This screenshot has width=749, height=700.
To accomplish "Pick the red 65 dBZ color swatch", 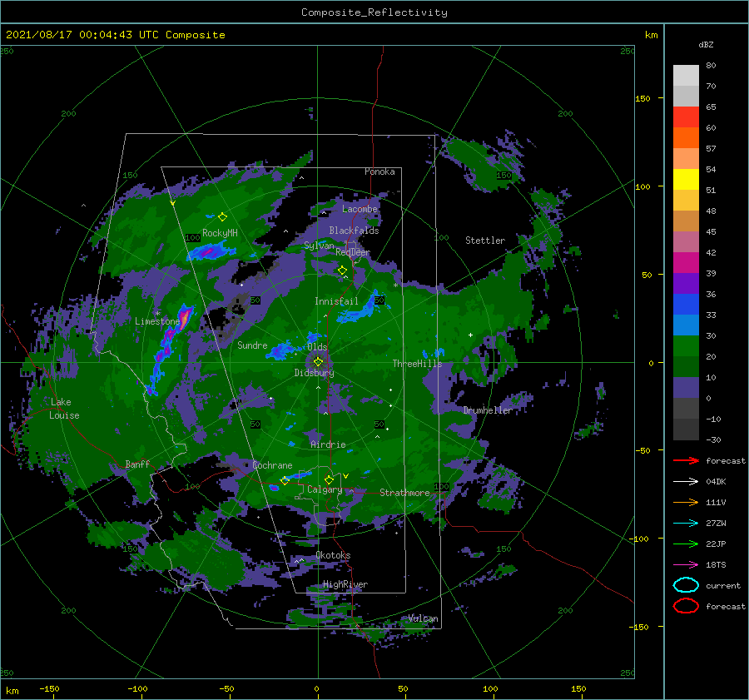I will pos(686,117).
